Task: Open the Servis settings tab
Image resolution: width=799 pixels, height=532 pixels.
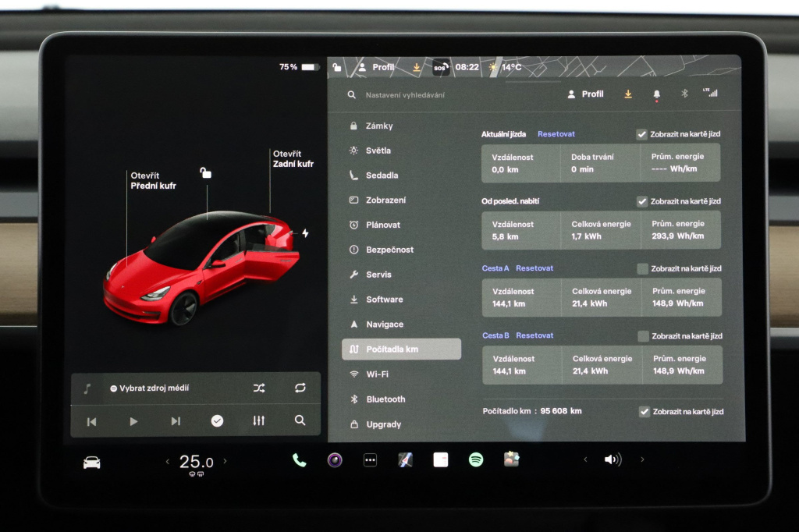Action: (379, 275)
